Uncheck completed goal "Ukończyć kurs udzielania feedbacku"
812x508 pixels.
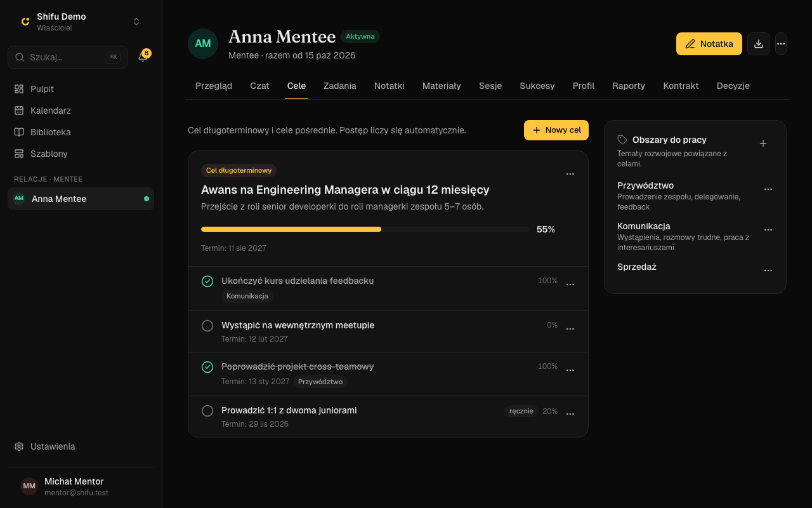pos(207,281)
